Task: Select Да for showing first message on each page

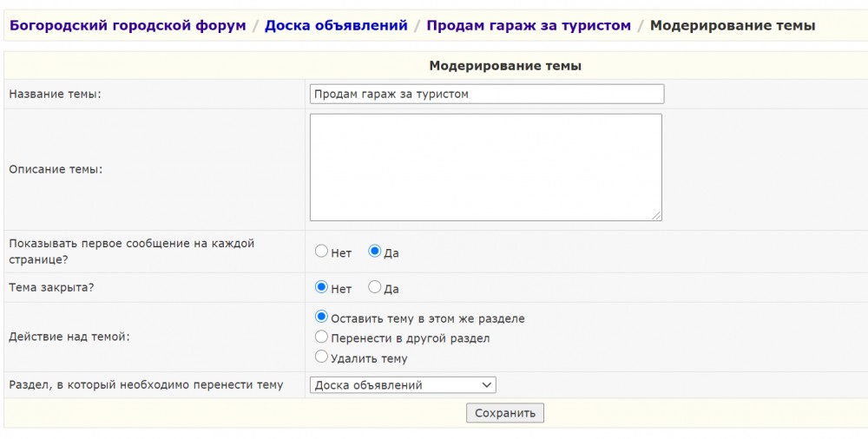Action: [375, 252]
